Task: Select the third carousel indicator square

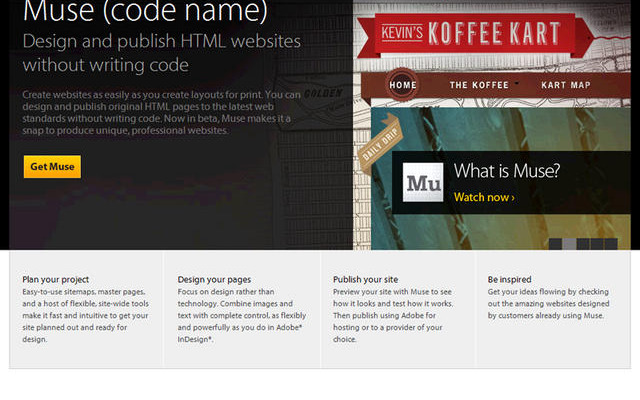Action: click(583, 244)
